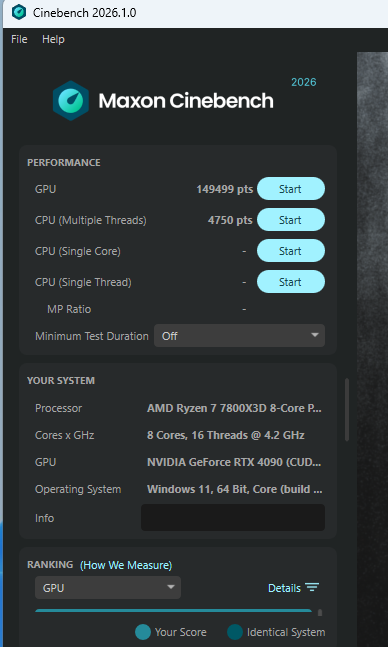Click the Identical System legend circle

click(x=235, y=632)
